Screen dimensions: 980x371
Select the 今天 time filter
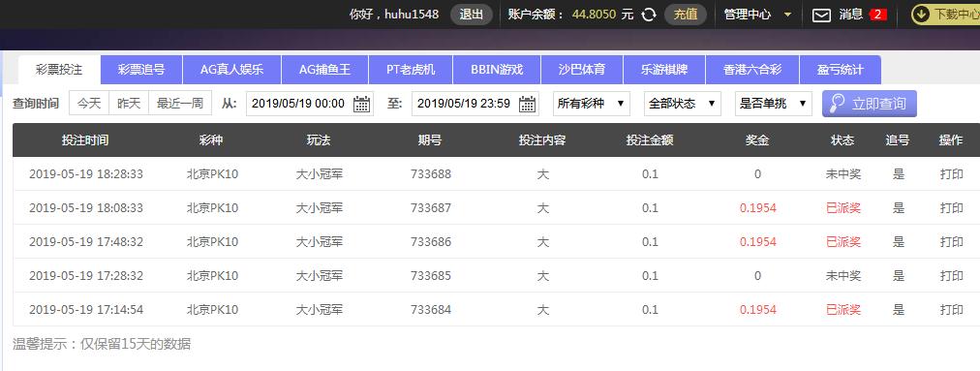89,104
